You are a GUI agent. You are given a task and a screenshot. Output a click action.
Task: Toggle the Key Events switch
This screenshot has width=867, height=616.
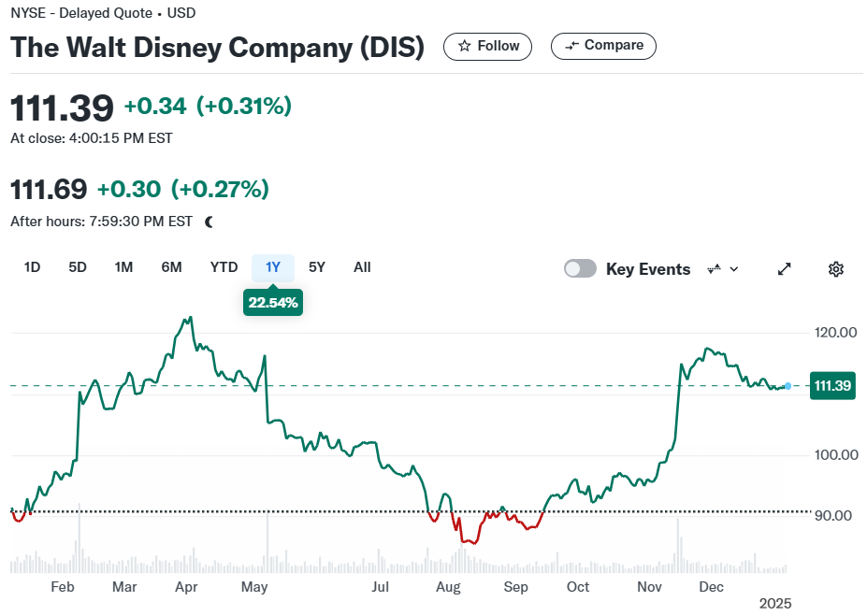580,269
